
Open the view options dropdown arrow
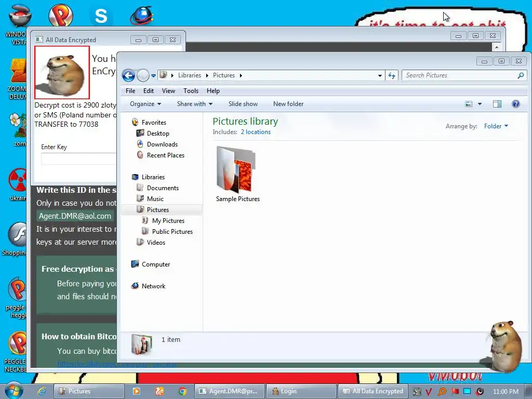pyautogui.click(x=480, y=104)
